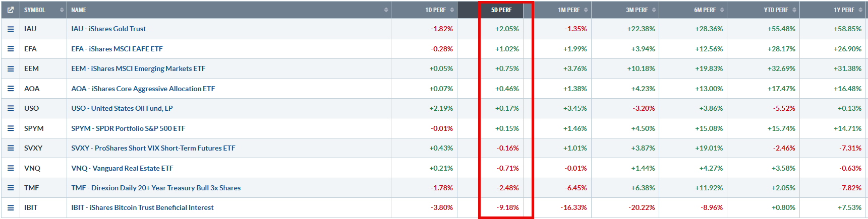Open the menu icon next to SVXY
868x219 pixels.
click(11, 148)
